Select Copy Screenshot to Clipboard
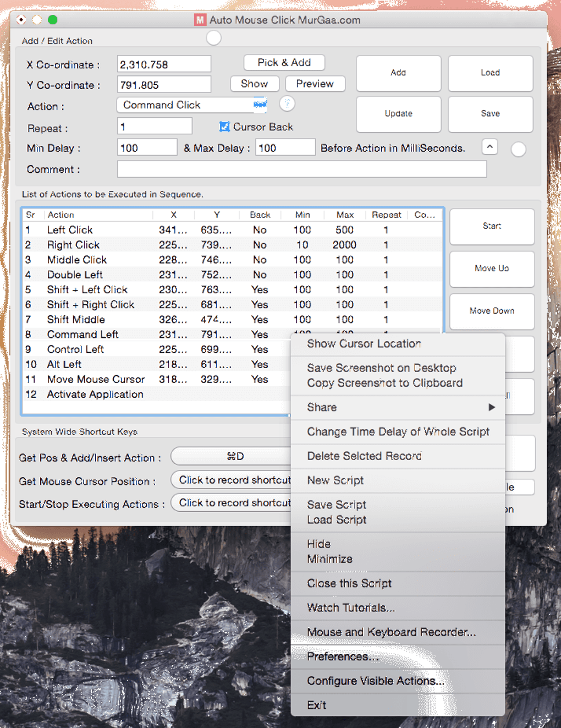Viewport: 561px width, 728px height. click(x=398, y=383)
